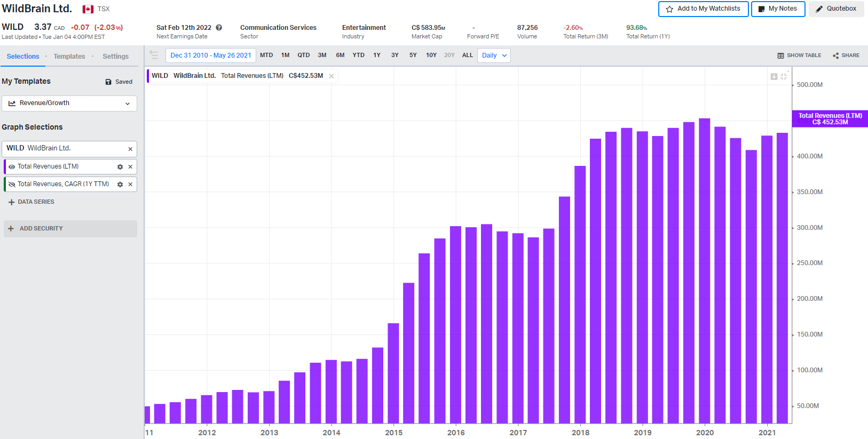Click DATA SERIES add link

(31, 202)
